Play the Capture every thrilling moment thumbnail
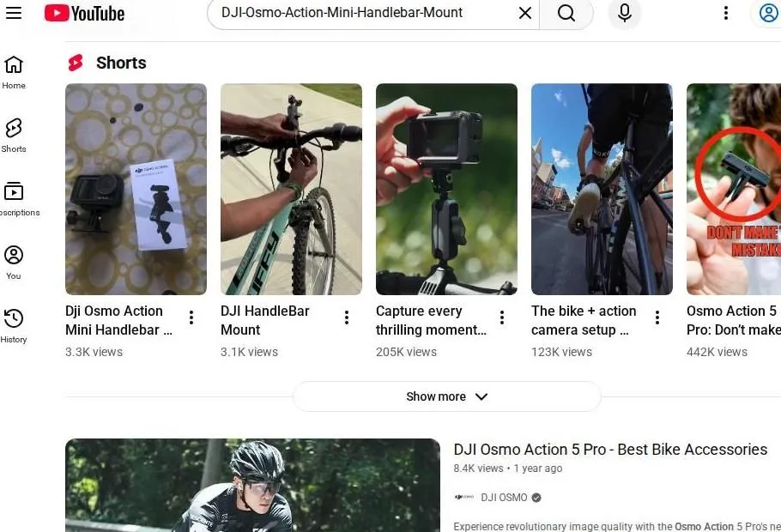781x532 pixels. pos(447,189)
